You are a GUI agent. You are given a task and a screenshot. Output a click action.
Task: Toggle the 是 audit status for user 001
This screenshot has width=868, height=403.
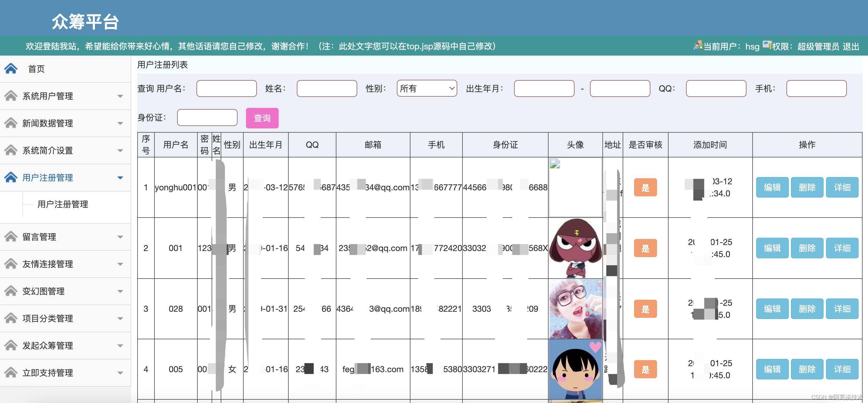[x=645, y=248]
